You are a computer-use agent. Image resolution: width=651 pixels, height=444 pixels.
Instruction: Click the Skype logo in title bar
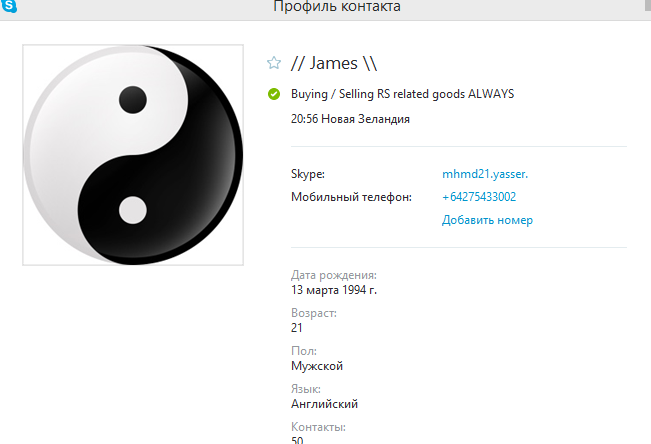9,6
